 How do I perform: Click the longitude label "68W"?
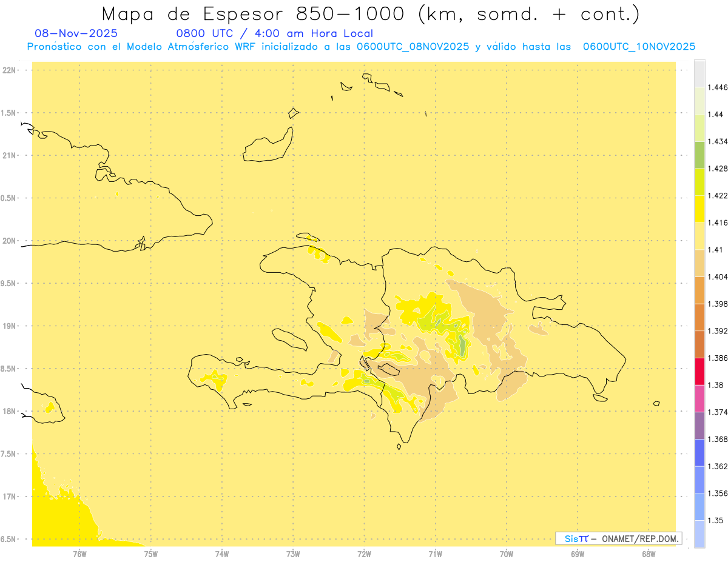click(x=649, y=554)
